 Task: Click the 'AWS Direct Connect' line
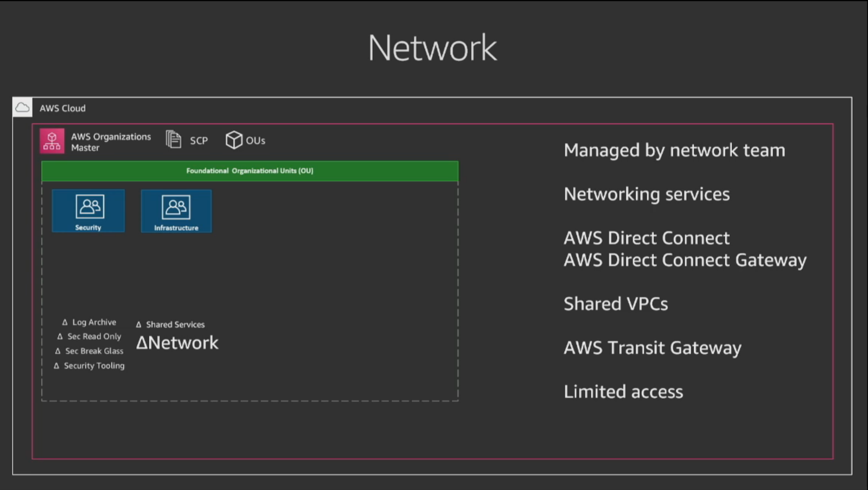pyautogui.click(x=647, y=238)
